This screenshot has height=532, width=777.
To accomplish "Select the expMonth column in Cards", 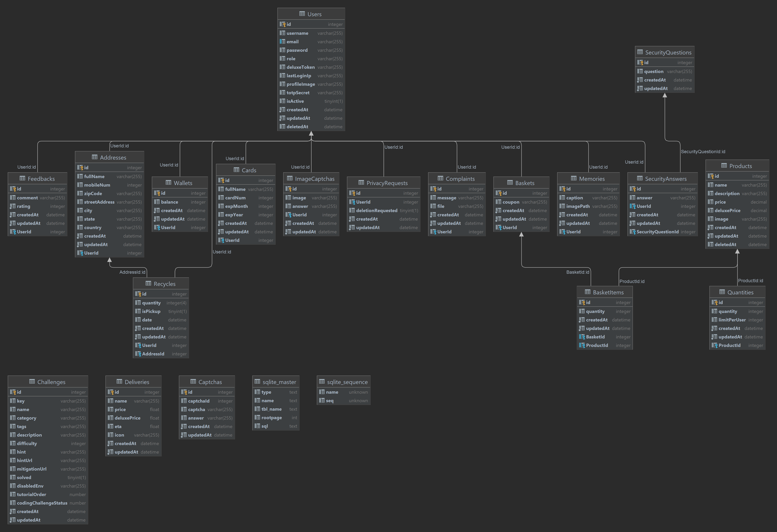I will tap(246, 206).
